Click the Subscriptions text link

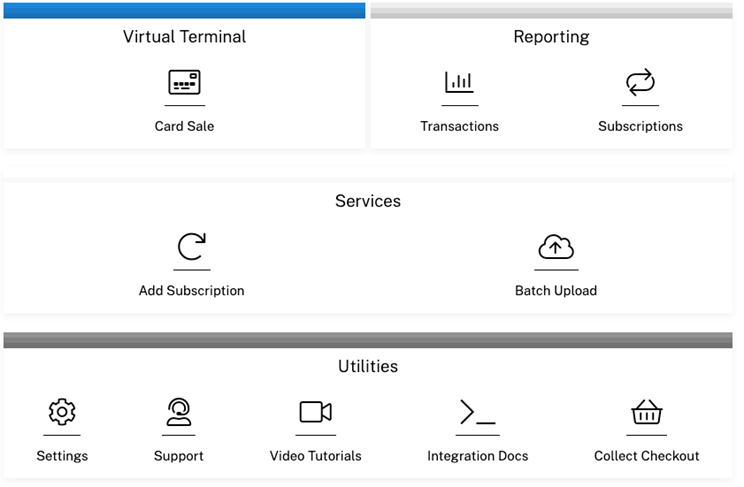pos(640,126)
